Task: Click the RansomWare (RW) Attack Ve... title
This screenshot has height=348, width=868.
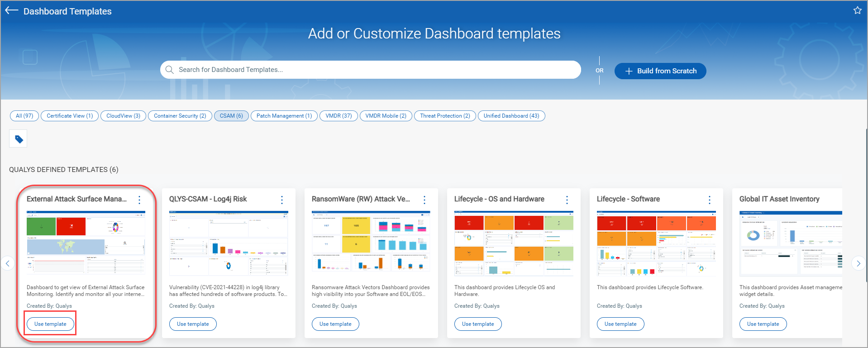Action: coord(361,199)
